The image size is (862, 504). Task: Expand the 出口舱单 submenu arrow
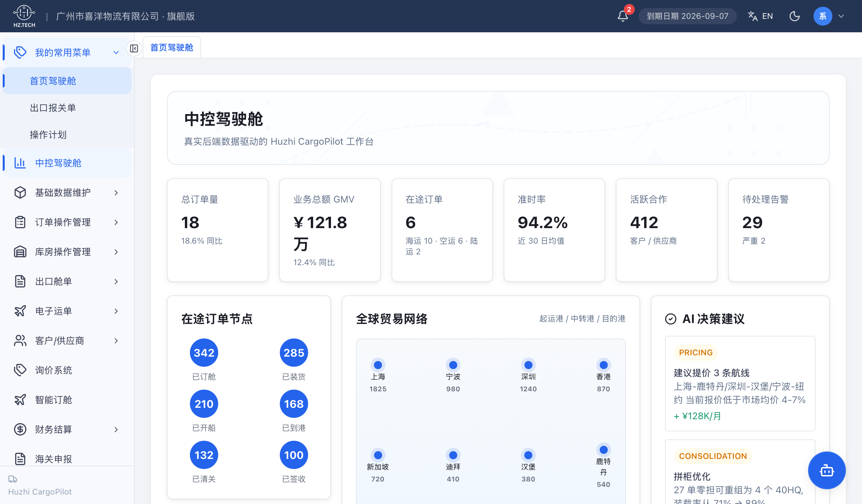coord(116,282)
